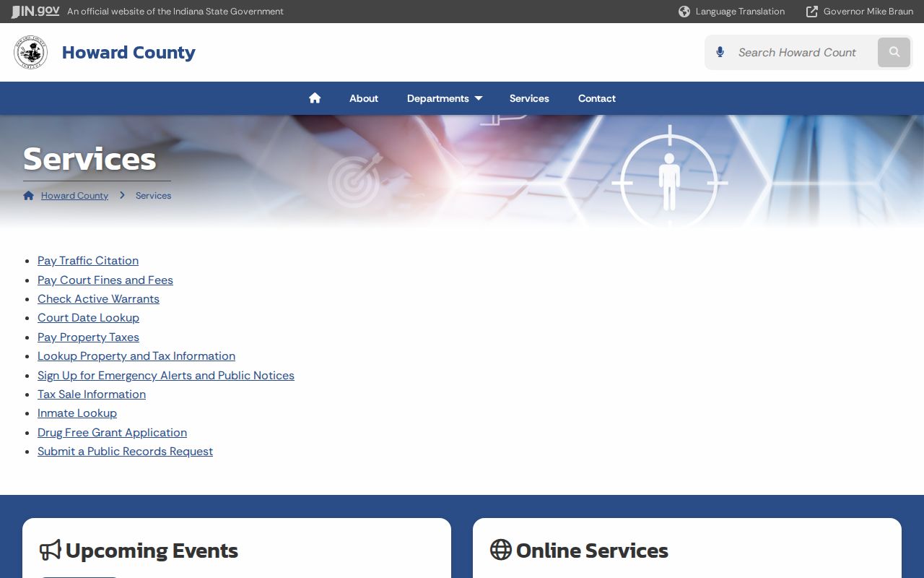Screen dimensions: 924x578
Task: Open Pay Property Taxes link
Action: [88, 337]
